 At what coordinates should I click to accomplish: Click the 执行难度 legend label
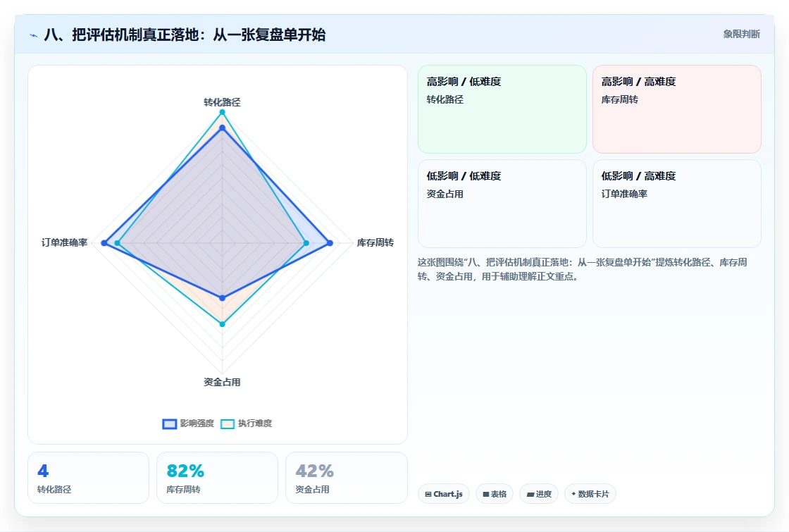tap(254, 423)
